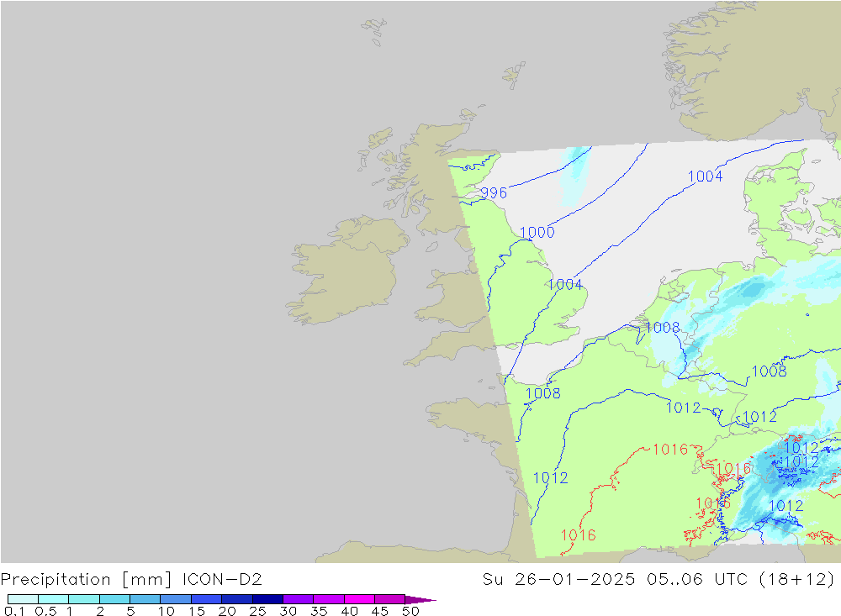Click the legend tick label '25'
Image resolution: width=841 pixels, height=616 pixels.
point(257,611)
